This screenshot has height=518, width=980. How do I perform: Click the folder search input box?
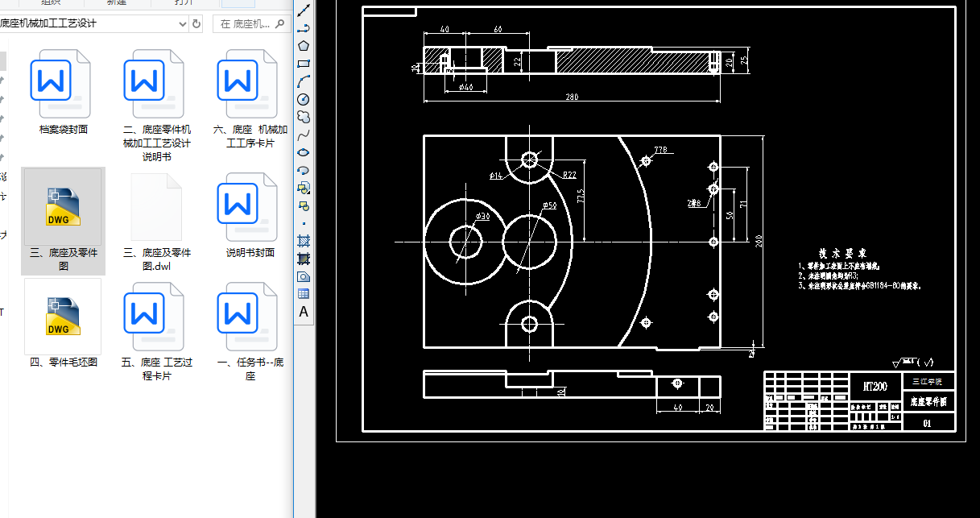(251, 24)
